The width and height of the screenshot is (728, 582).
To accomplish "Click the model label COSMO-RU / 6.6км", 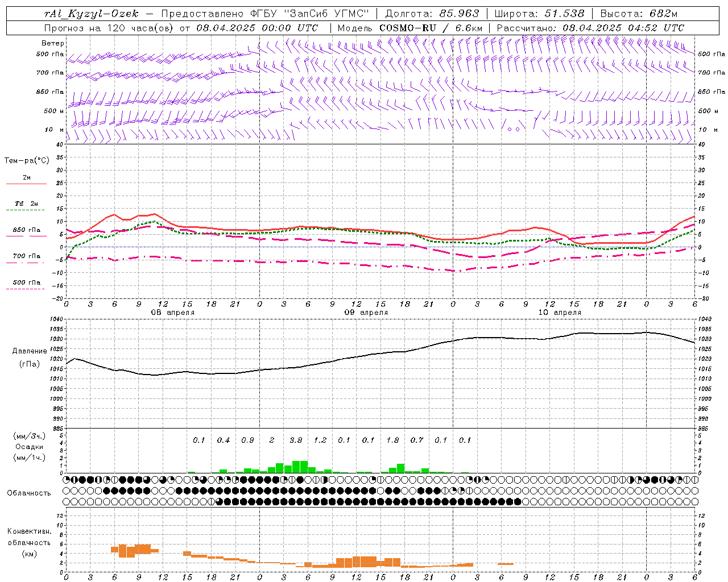I will [x=431, y=28].
